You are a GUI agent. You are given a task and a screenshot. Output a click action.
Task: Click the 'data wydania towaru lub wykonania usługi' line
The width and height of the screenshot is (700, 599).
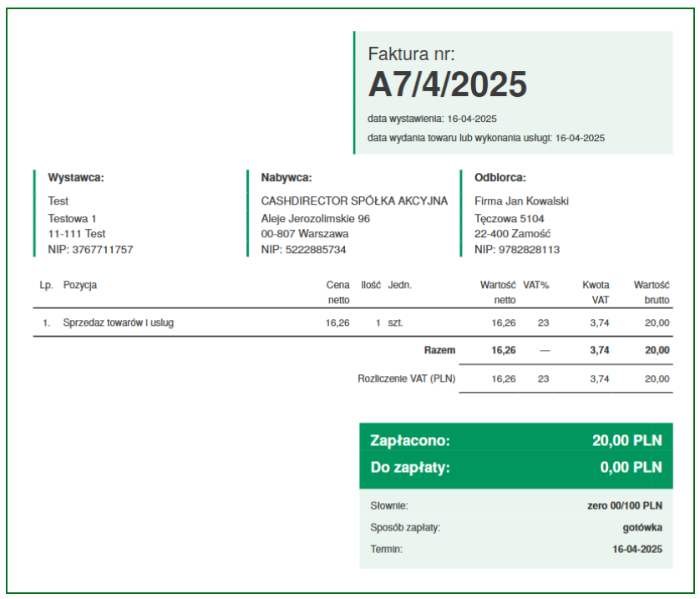click(485, 138)
